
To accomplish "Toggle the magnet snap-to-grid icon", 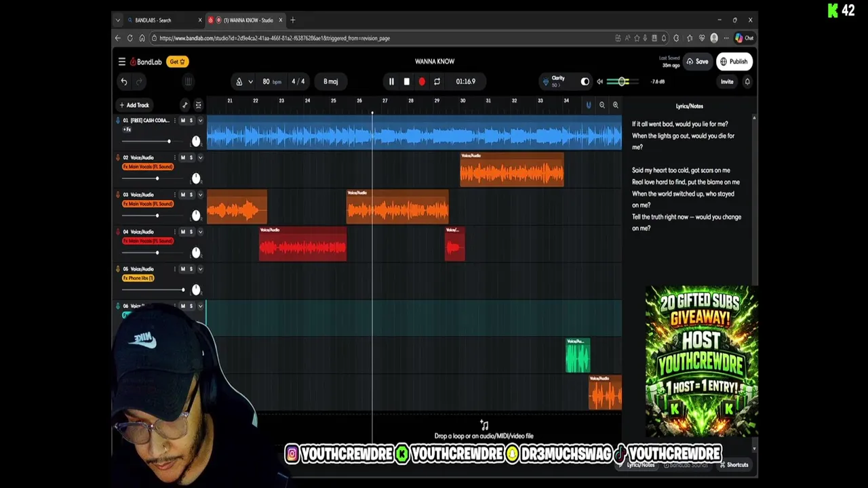I will pos(588,105).
